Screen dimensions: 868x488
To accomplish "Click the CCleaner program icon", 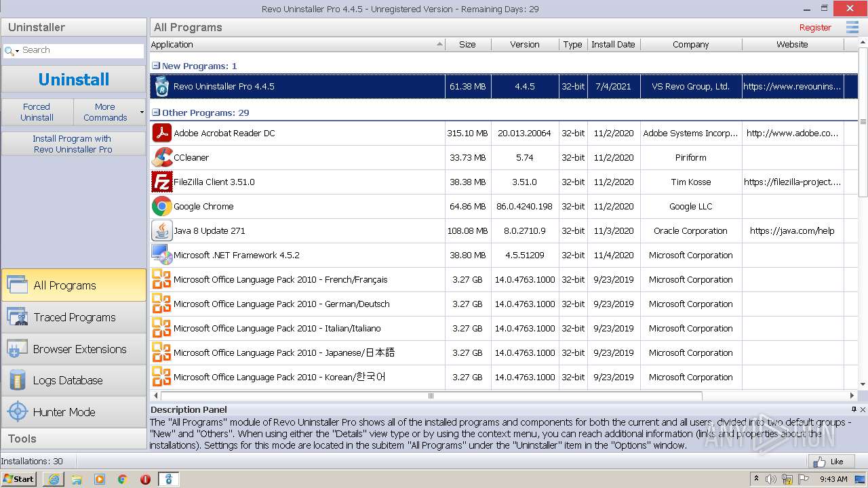I will [x=161, y=157].
